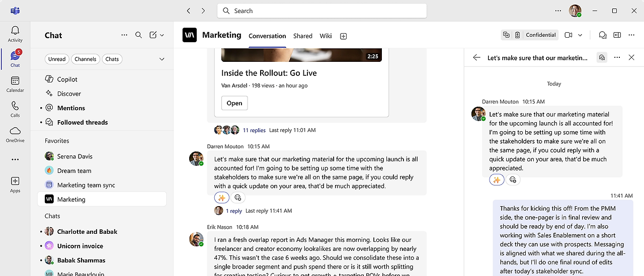
Task: Click the sparkle reaction on Darren's message
Action: coord(222,198)
